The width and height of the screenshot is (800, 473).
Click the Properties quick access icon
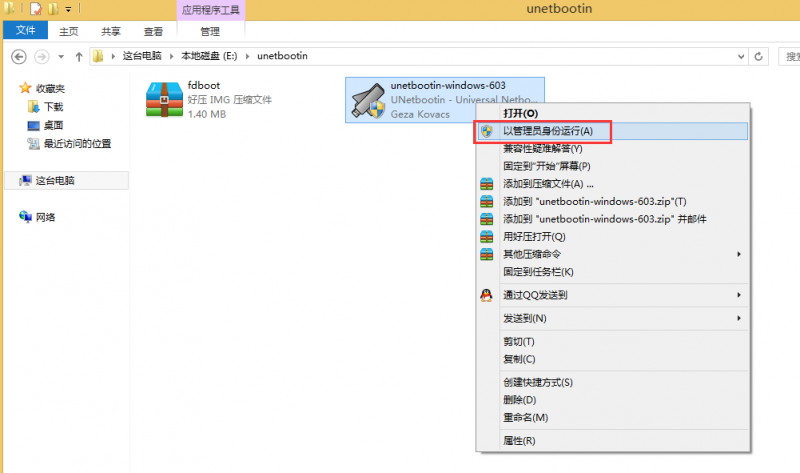click(x=36, y=9)
